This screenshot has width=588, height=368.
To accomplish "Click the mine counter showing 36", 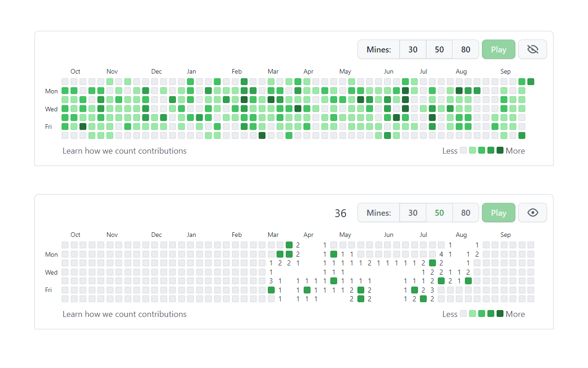I will click(340, 213).
